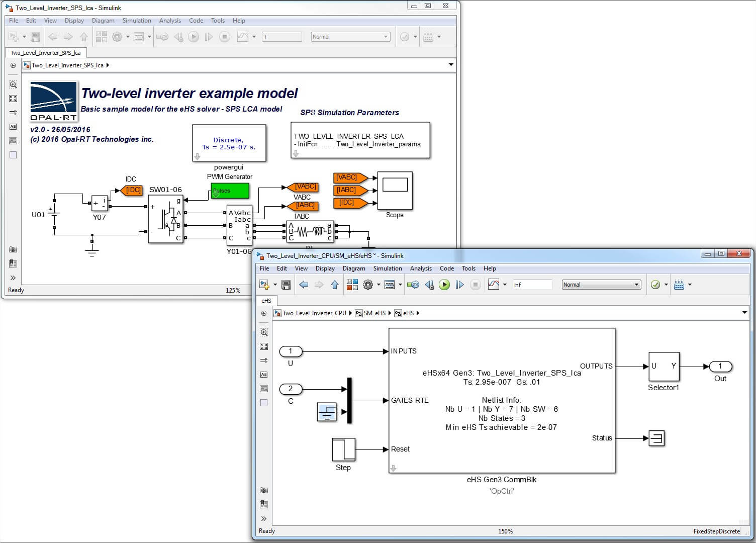Select the Ground block near mux
This screenshot has height=543, width=756.
pos(328,412)
